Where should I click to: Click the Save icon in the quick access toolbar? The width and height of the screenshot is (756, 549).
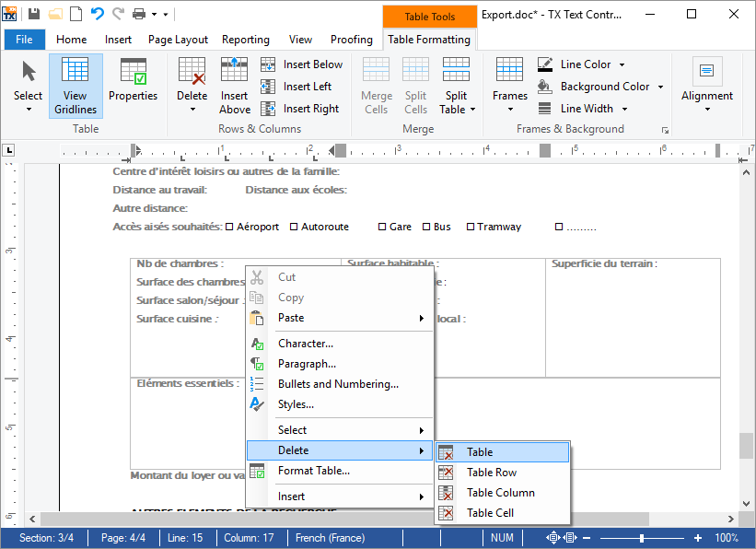34,14
